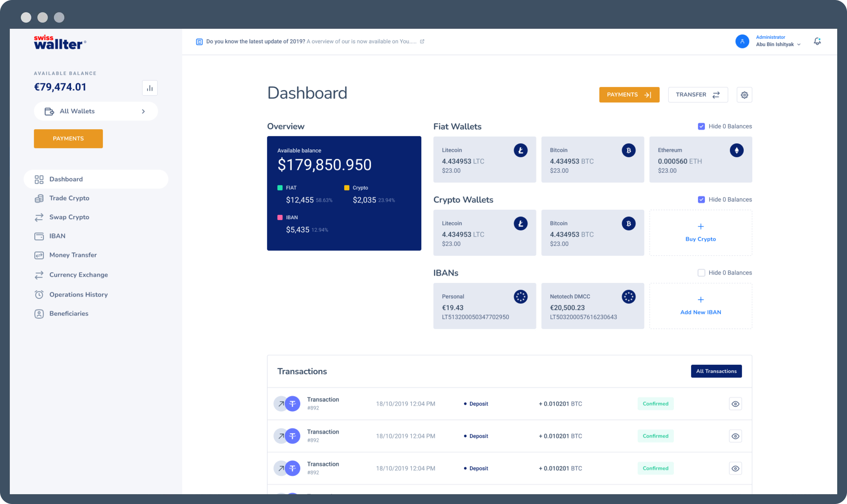847x504 pixels.
Task: Click green FIAT legend swatch
Action: 280,188
